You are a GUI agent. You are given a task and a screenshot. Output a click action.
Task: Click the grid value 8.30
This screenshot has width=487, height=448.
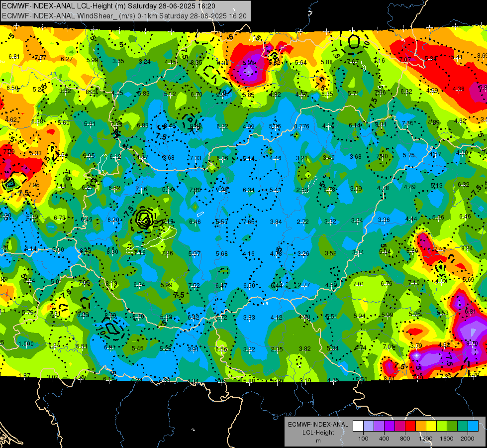tap(112, 251)
